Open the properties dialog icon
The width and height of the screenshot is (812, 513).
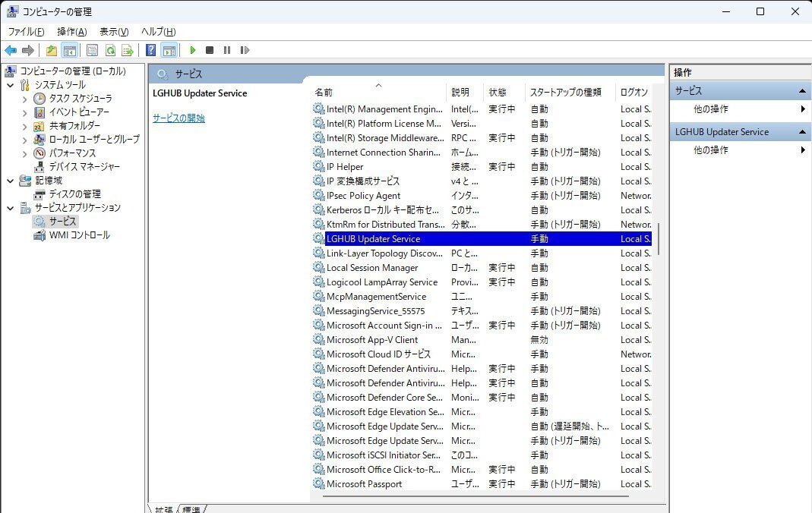93,50
